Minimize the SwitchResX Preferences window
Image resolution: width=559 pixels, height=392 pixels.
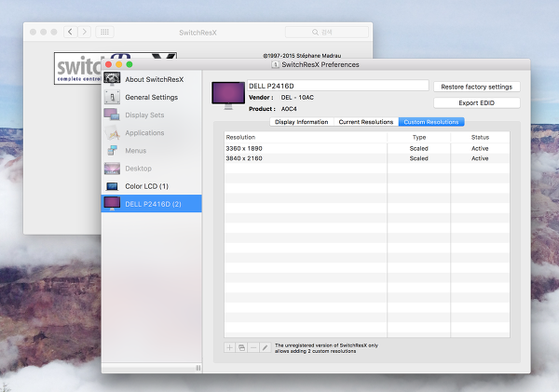point(119,64)
